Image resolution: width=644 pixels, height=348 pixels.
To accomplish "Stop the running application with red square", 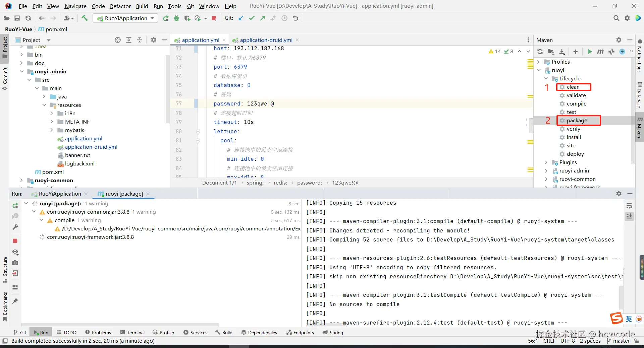I will [x=214, y=18].
